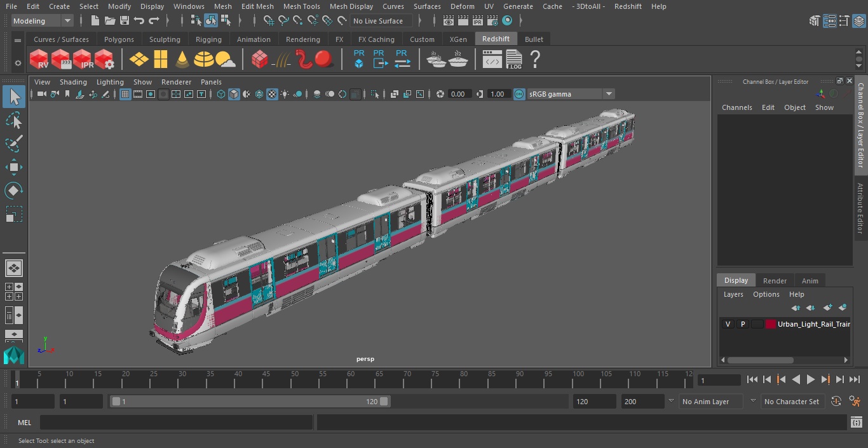Select the arrow Select Tool
This screenshot has height=448, width=868.
coord(14,97)
